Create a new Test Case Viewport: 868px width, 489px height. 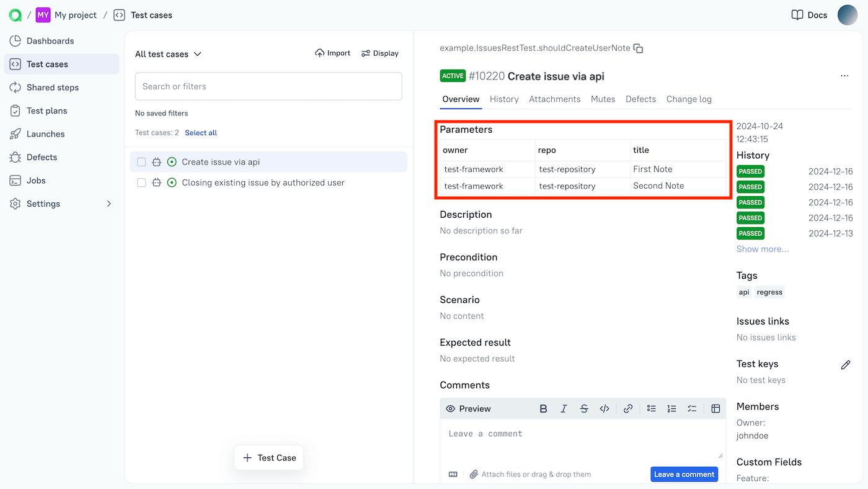[x=268, y=457]
